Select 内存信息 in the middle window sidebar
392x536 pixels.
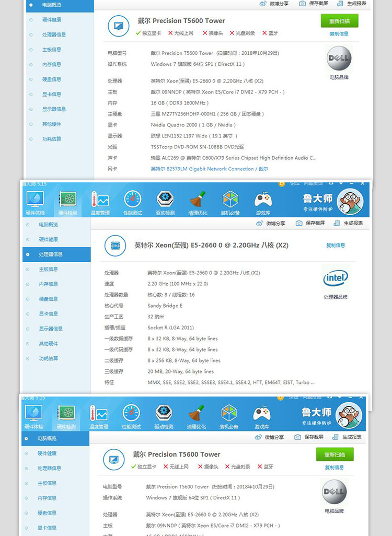click(56, 284)
